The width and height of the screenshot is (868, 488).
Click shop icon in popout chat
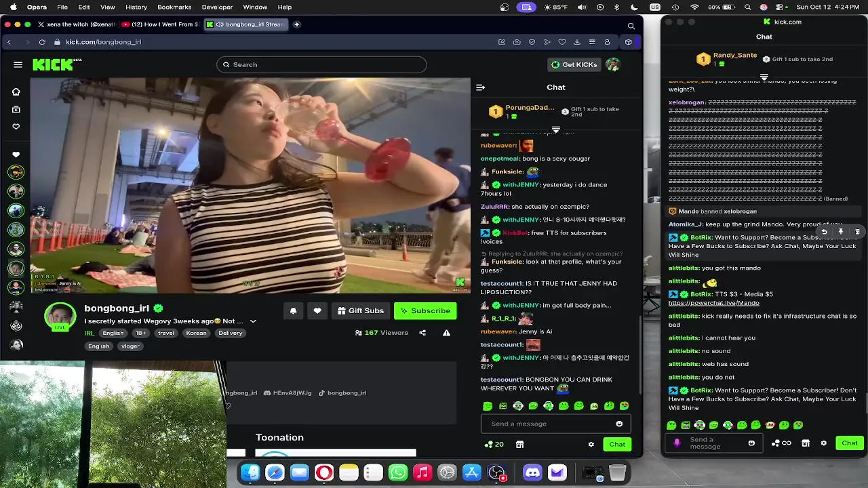806,443
